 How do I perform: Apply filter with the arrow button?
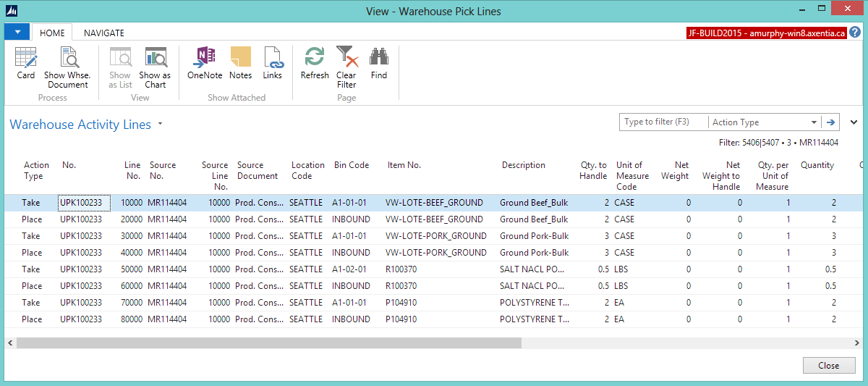(x=831, y=122)
